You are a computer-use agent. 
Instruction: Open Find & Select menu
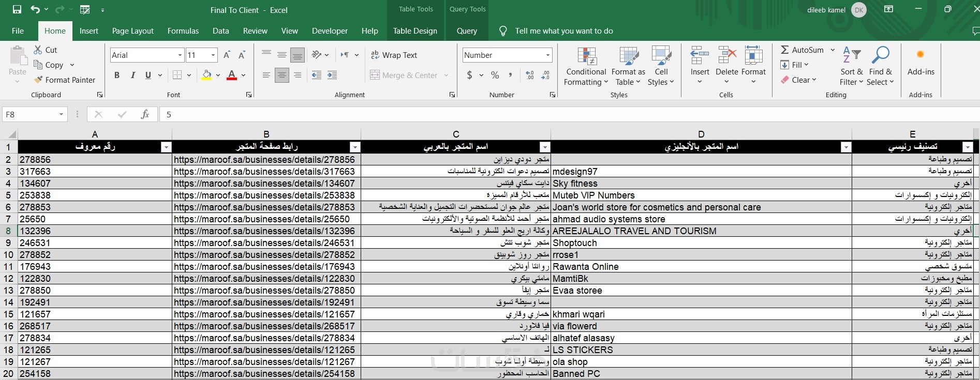point(881,67)
